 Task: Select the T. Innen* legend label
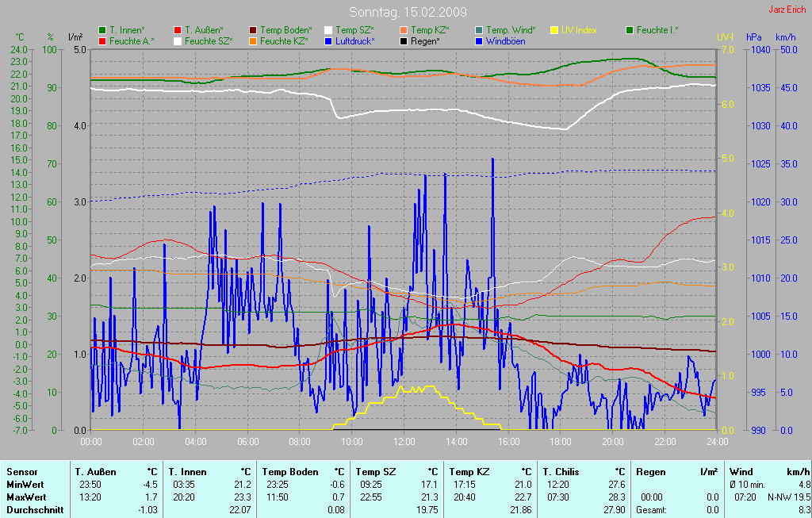[128, 31]
